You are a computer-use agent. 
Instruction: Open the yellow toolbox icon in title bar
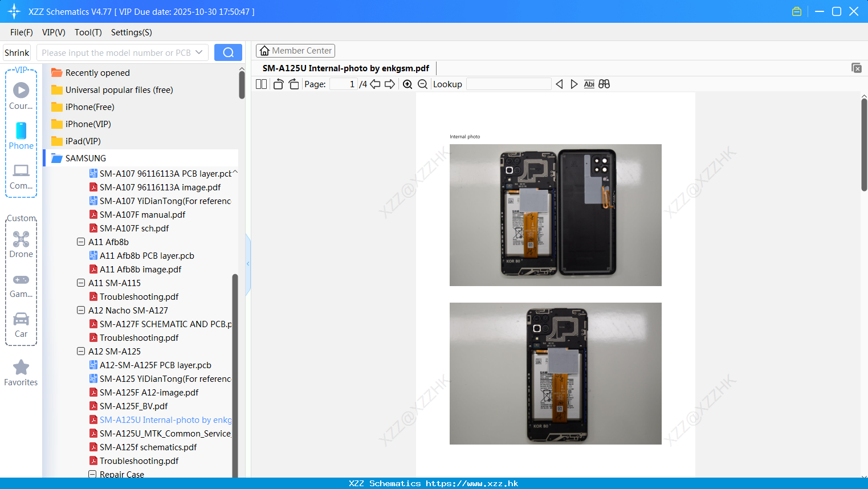pos(797,11)
